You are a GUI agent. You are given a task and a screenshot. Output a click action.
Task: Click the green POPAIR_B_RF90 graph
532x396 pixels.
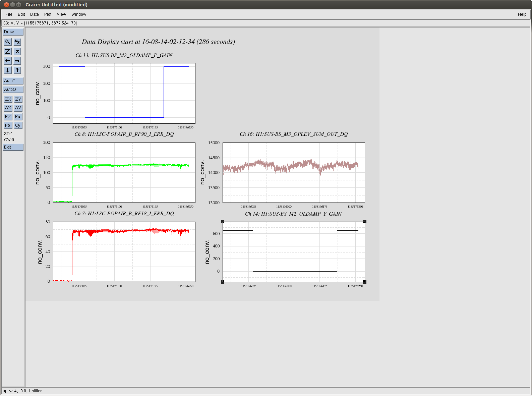click(124, 172)
